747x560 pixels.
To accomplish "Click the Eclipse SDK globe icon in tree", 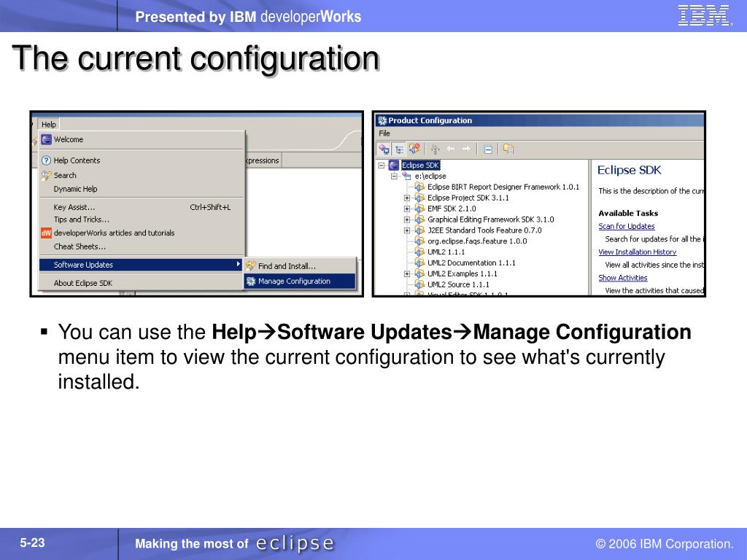I will 393,166.
